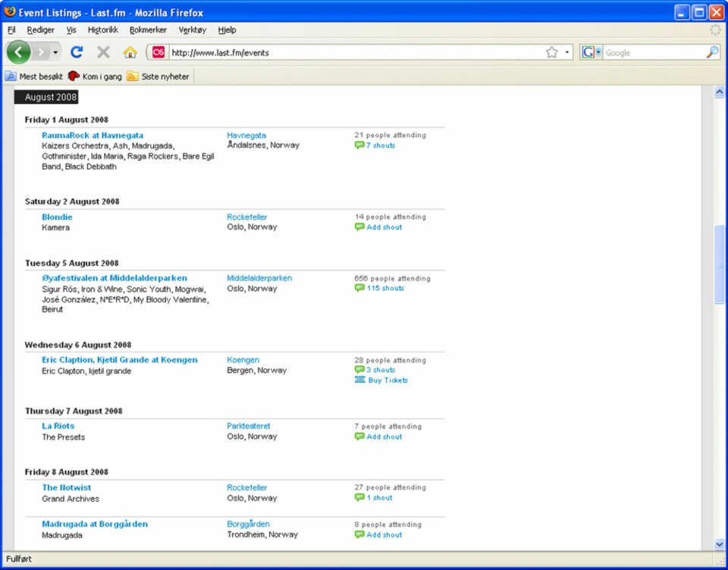This screenshot has width=728, height=570.
Task: Open the Borggården venue link
Action: pos(248,524)
